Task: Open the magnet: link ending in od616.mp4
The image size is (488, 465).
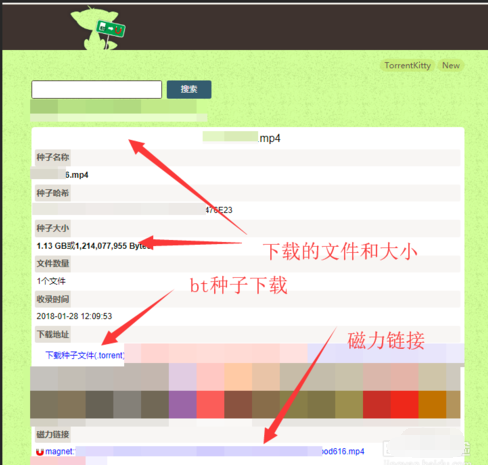Action: [205, 452]
